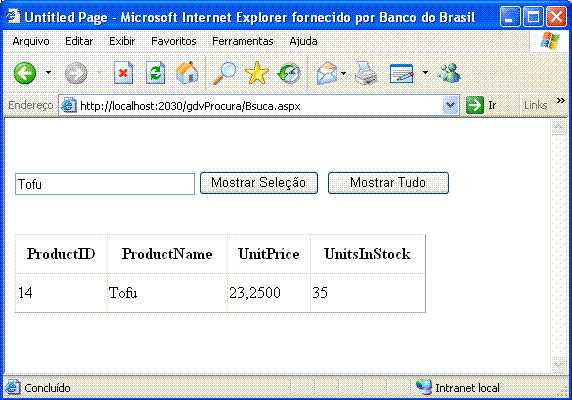Image resolution: width=572 pixels, height=400 pixels.
Task: Open the History icon with the green arrow clock
Action: (289, 73)
